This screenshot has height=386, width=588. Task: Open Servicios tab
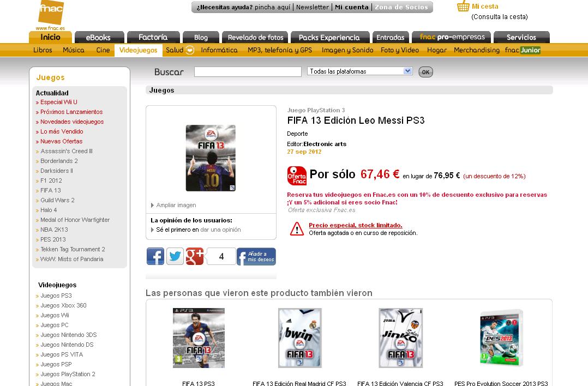521,38
